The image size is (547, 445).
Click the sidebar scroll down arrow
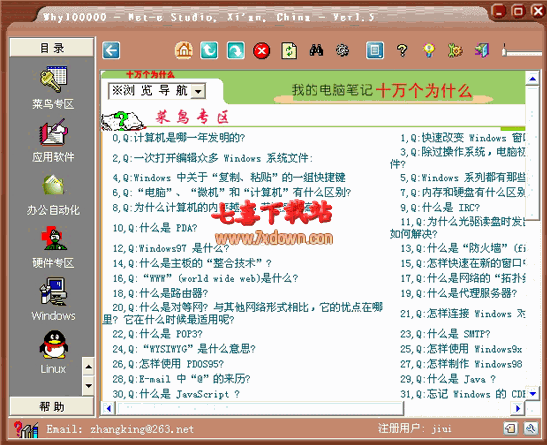point(88,386)
